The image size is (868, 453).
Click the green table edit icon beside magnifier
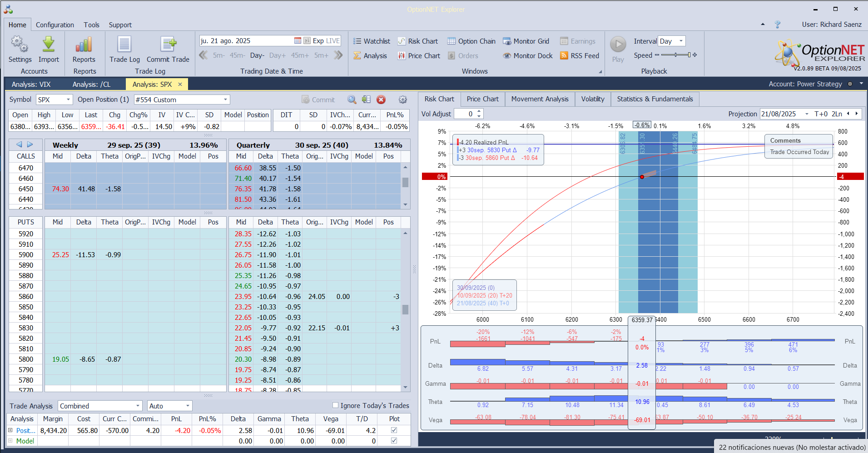tap(366, 100)
